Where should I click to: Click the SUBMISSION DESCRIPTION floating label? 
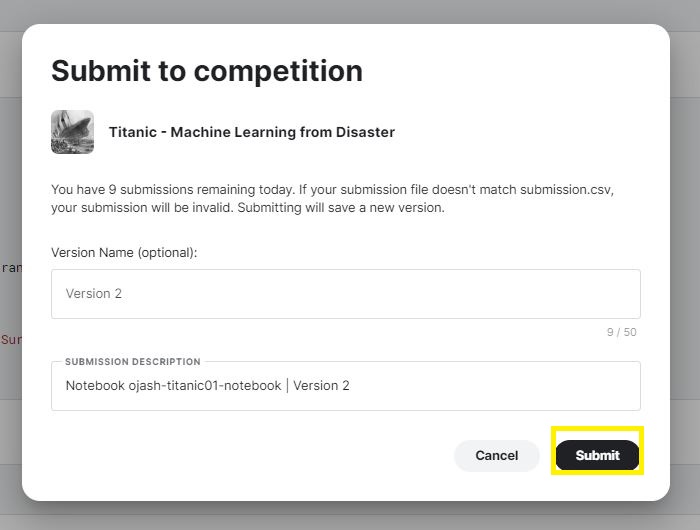[133, 362]
